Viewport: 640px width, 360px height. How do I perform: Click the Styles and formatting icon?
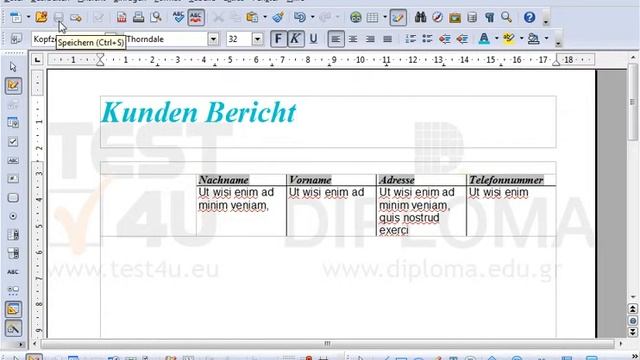[x=16, y=39]
